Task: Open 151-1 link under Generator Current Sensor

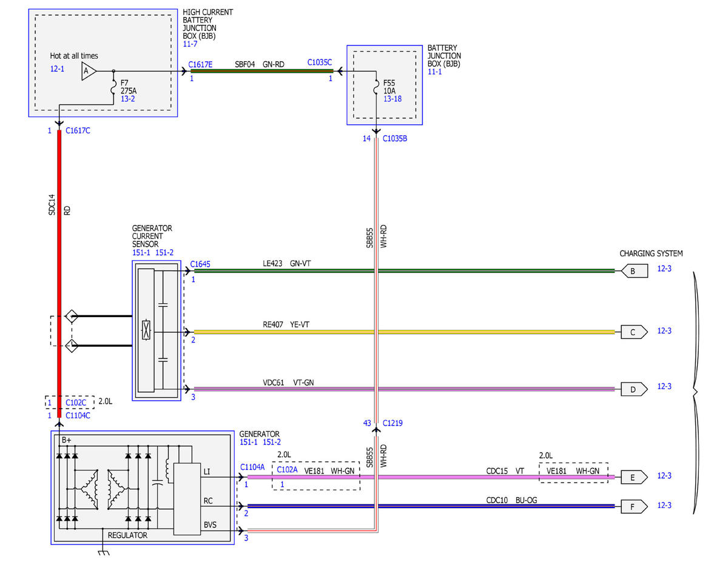Action: click(141, 253)
